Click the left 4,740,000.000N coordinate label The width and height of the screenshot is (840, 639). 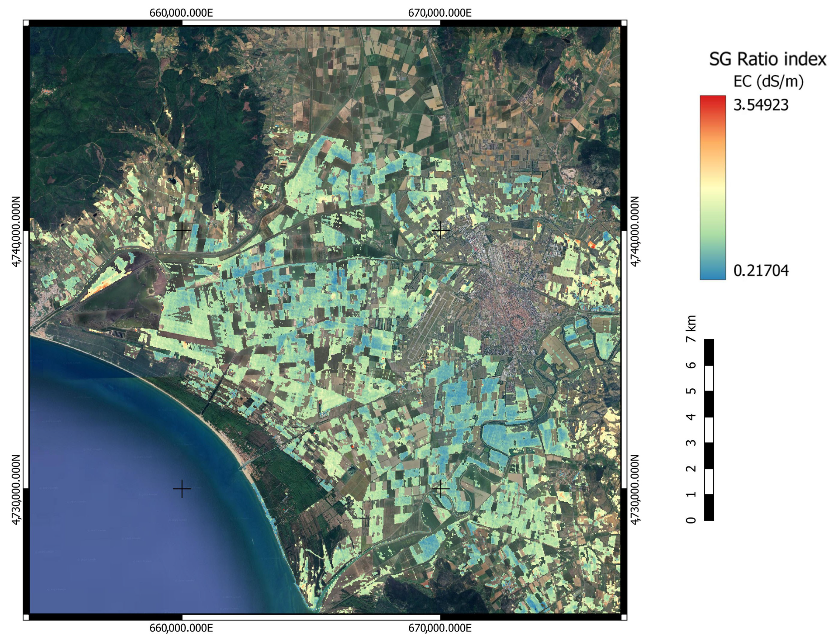16,231
